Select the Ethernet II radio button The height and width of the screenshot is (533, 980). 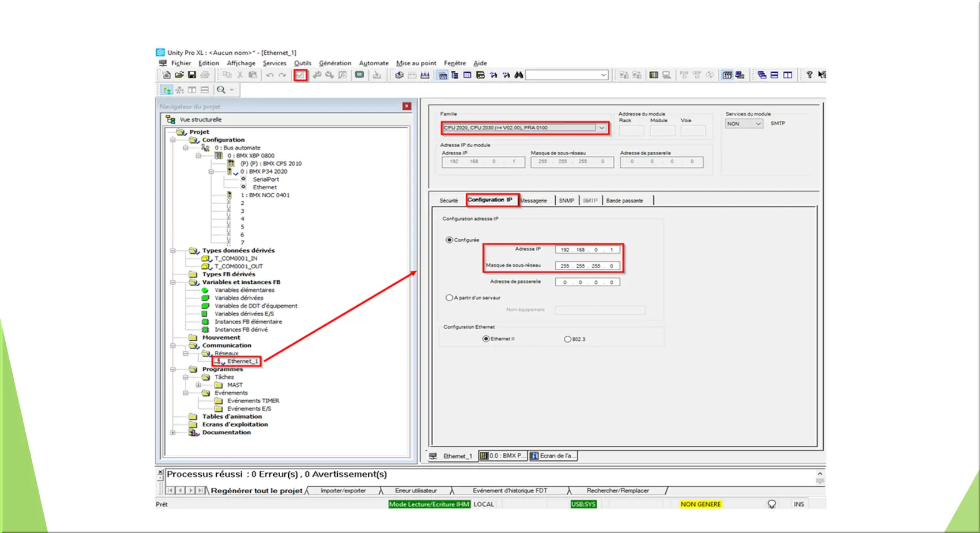point(486,339)
